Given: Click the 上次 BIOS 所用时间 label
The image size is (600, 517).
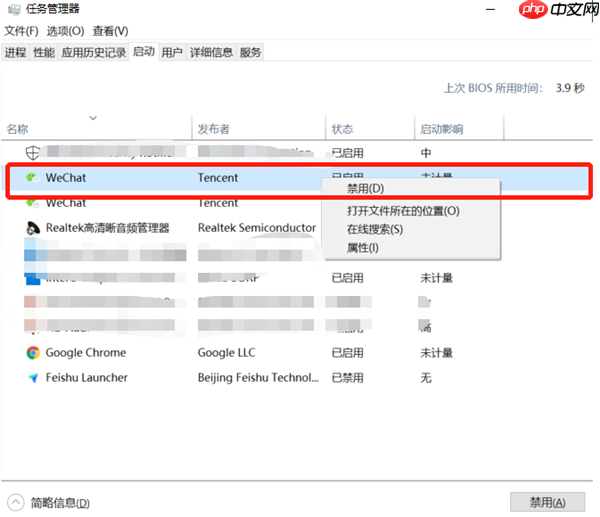Looking at the screenshot, I should 493,88.
